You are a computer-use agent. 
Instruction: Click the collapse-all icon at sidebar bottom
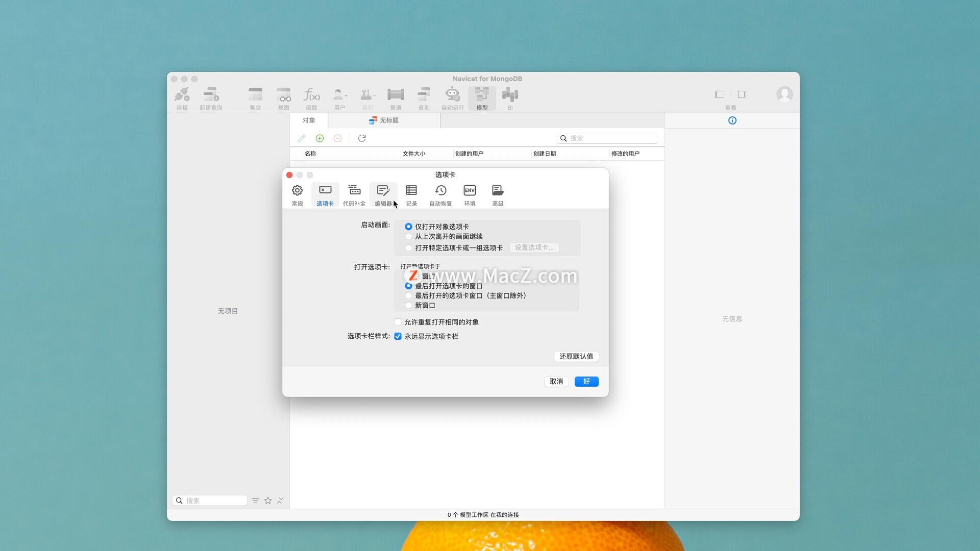[x=280, y=500]
